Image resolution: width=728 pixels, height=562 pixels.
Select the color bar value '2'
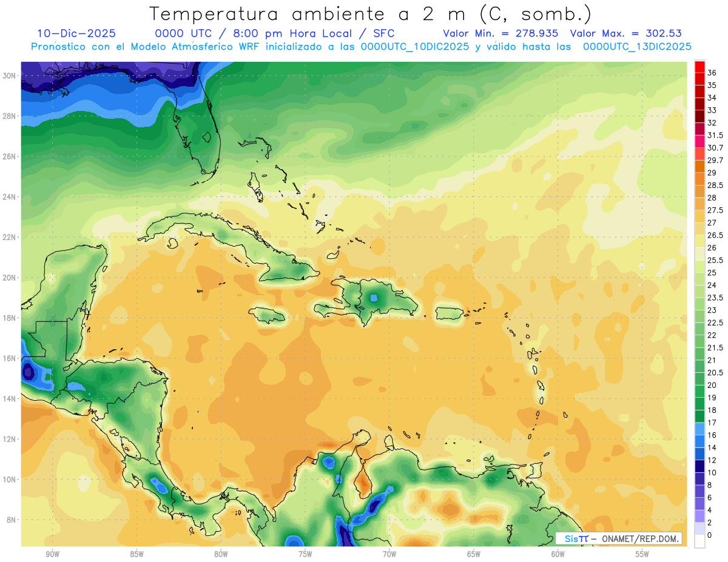(x=710, y=523)
